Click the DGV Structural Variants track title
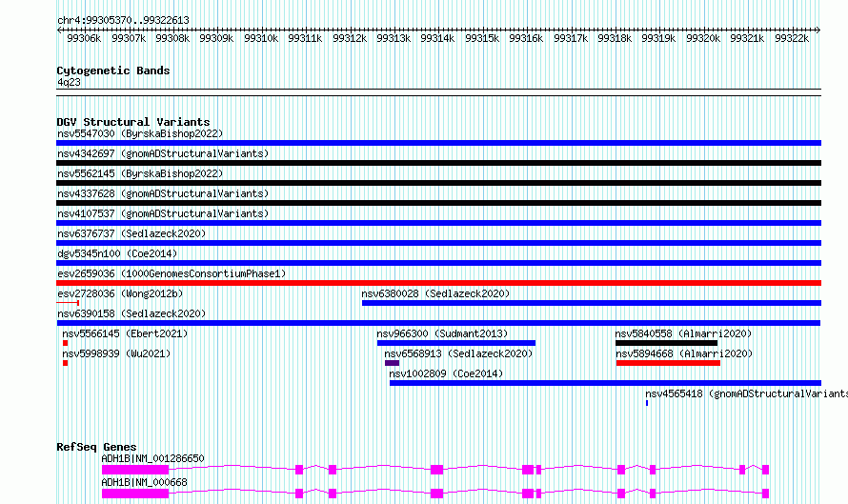This screenshot has width=848, height=504. coord(133,122)
